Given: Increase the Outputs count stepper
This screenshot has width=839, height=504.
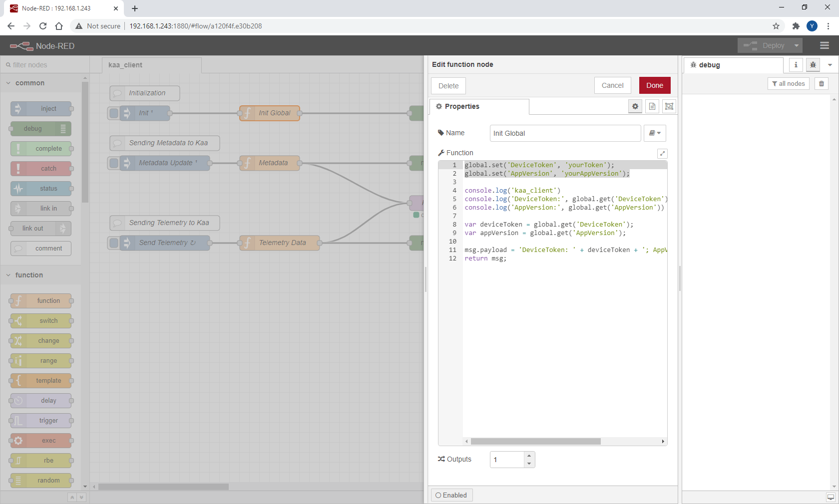Looking at the screenshot, I should (x=529, y=456).
